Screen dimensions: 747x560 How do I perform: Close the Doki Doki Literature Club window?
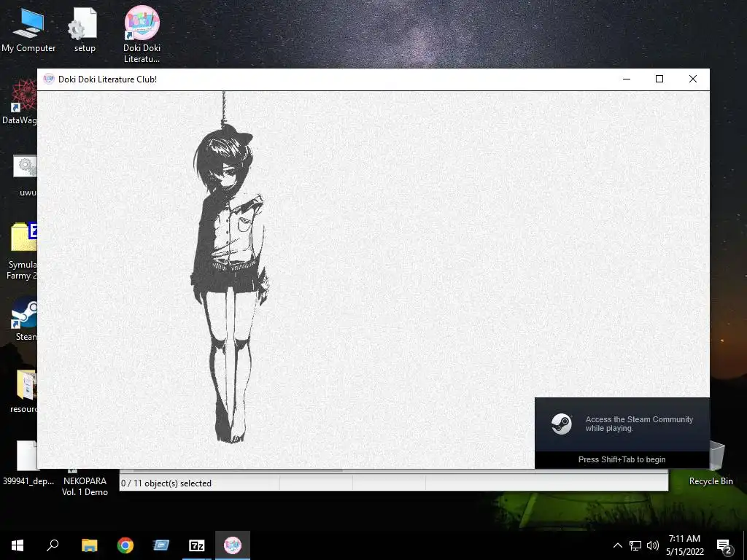pyautogui.click(x=693, y=79)
